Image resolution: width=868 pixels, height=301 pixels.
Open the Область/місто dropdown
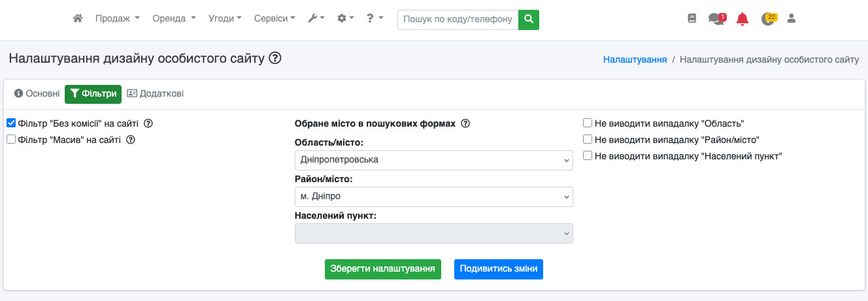433,160
